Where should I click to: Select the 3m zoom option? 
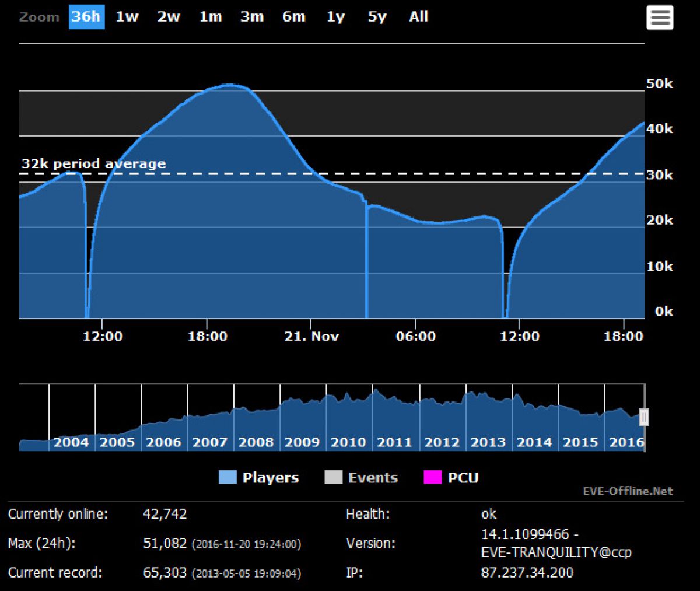(251, 17)
